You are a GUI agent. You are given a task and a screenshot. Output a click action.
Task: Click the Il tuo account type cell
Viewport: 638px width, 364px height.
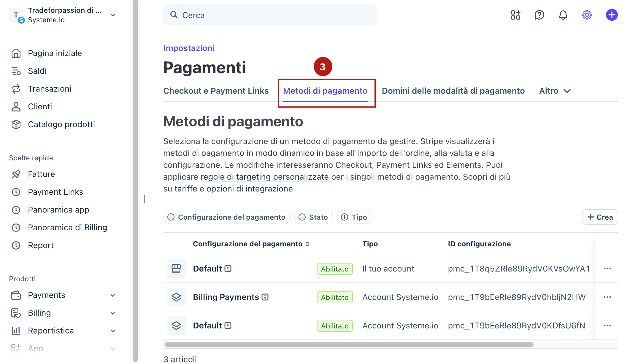(388, 269)
